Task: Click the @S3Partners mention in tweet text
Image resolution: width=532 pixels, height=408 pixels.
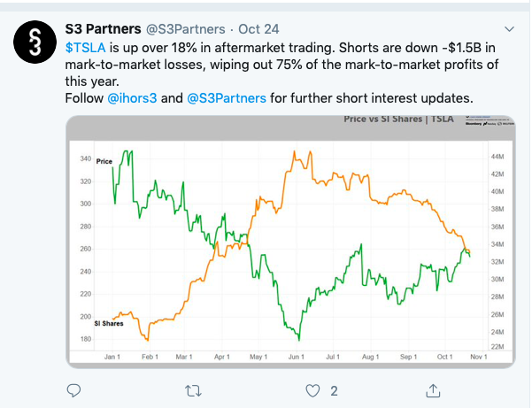Action: click(227, 98)
